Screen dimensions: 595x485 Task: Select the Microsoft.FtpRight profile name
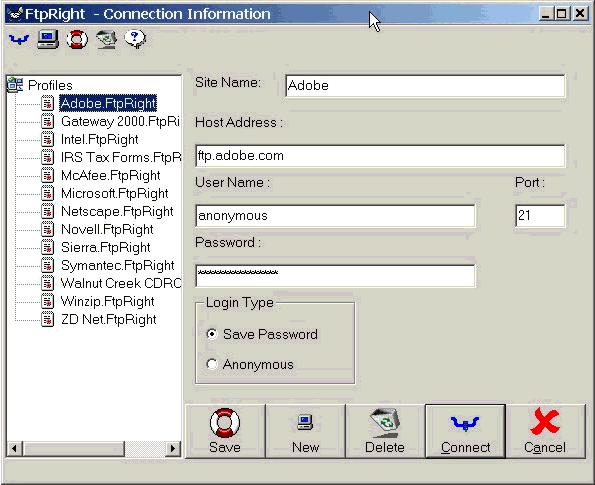click(115, 193)
